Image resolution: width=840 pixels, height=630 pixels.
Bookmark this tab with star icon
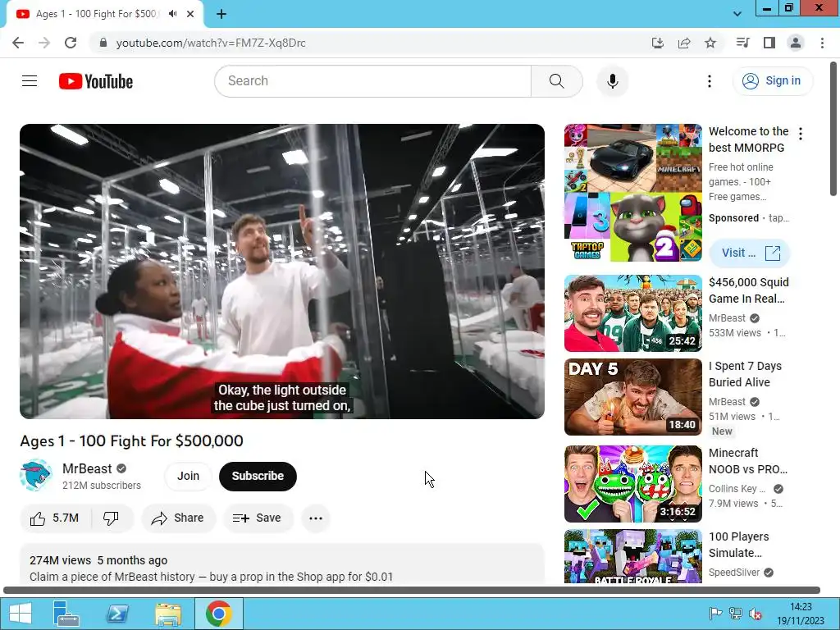coord(710,43)
